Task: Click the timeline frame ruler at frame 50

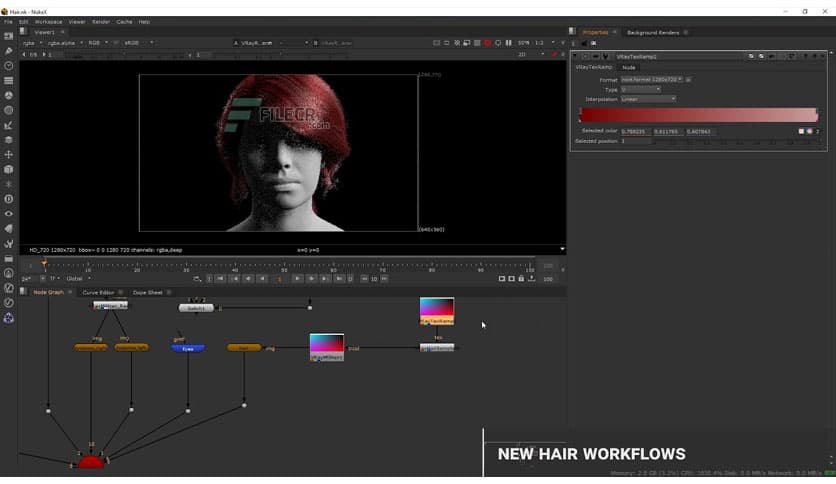Action: point(284,266)
